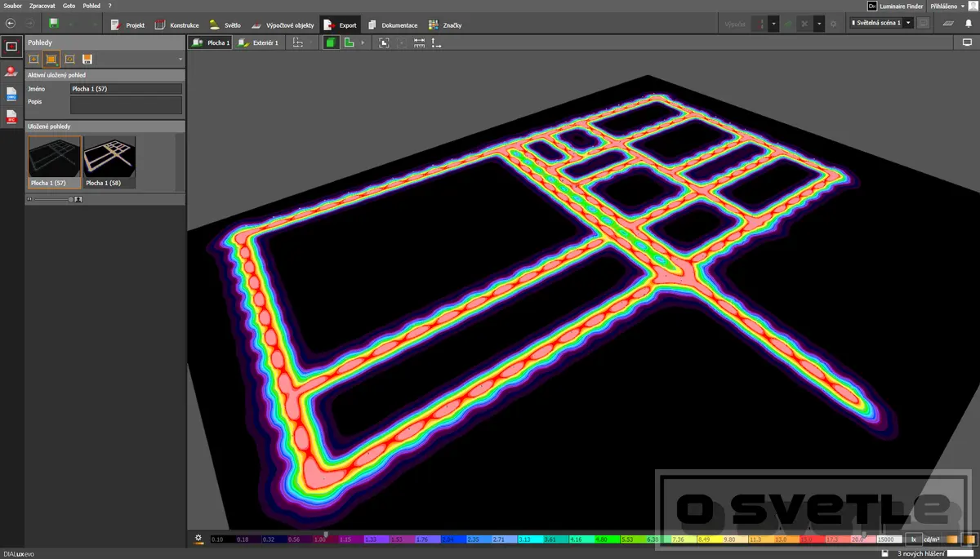Click the Exteriér 1 view button

pyautogui.click(x=258, y=42)
